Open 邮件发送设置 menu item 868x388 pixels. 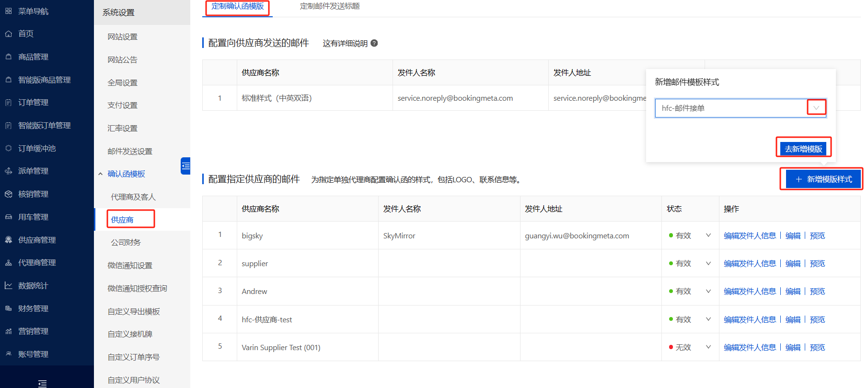130,151
